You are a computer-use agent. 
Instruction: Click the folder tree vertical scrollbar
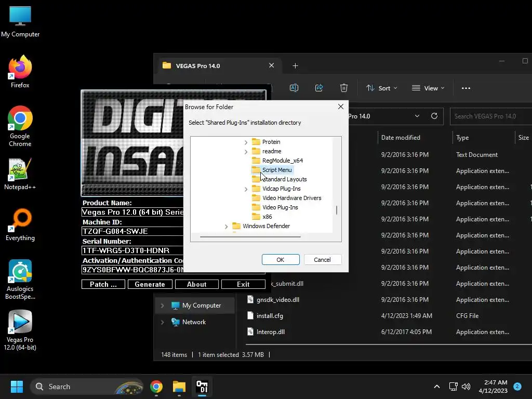click(x=337, y=210)
